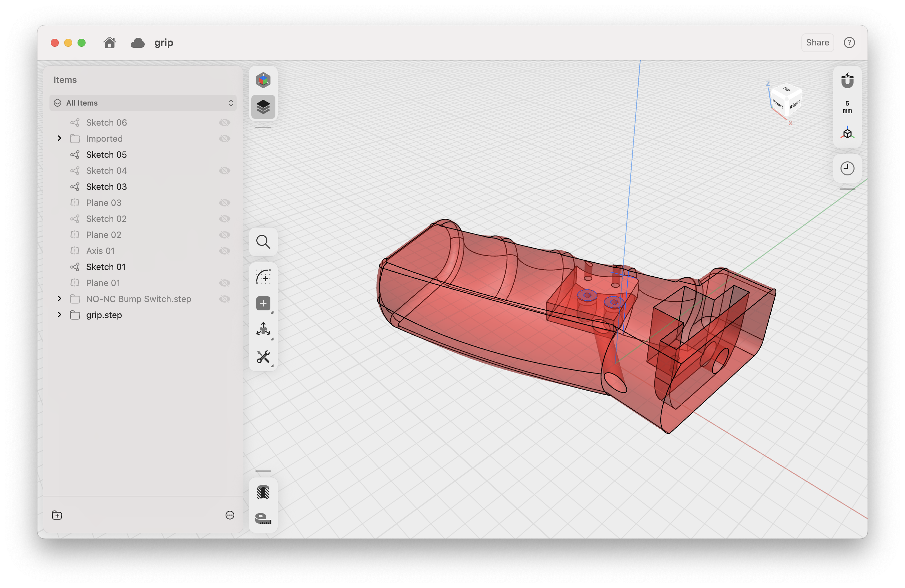Open the measure tape tool
Screen dimensions: 905x588
point(263,518)
